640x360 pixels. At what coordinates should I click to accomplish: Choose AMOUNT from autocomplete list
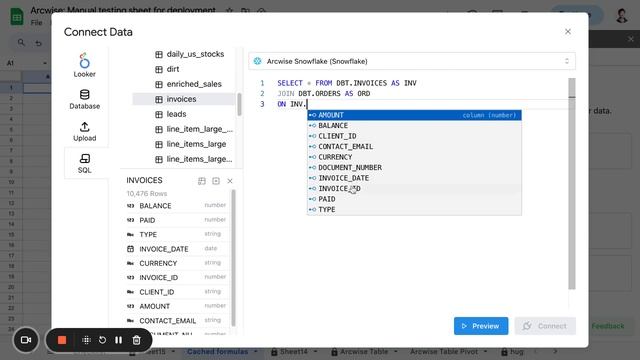tap(414, 115)
